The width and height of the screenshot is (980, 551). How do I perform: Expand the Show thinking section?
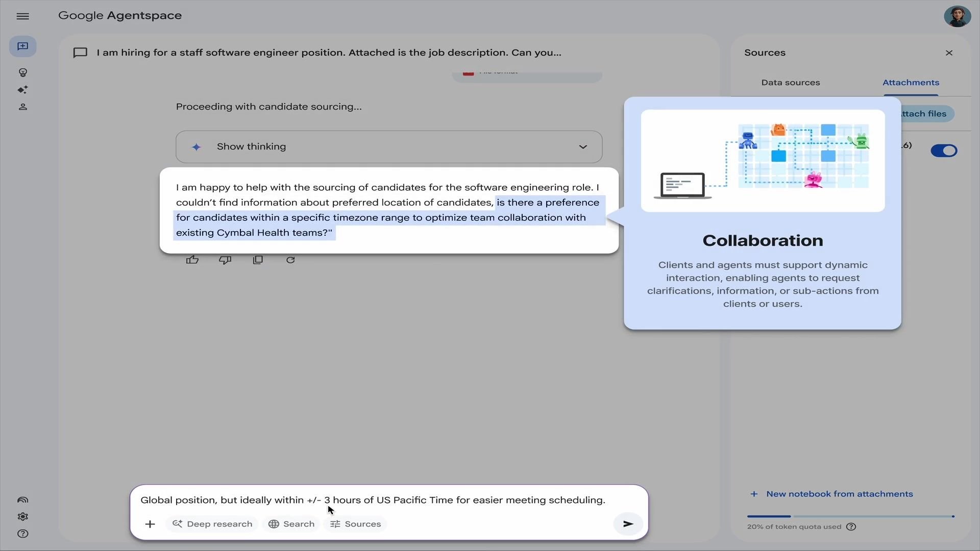tap(389, 147)
